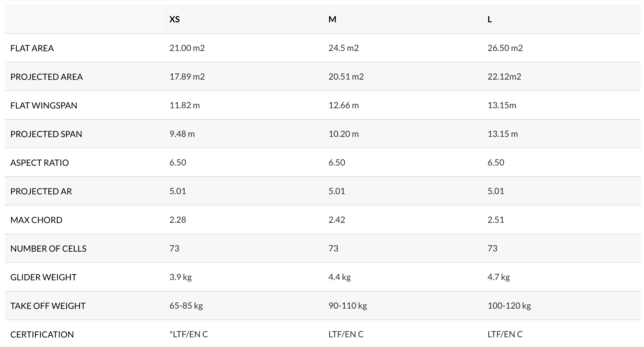Click the M column header
This screenshot has width=644, height=347.
[x=332, y=19]
